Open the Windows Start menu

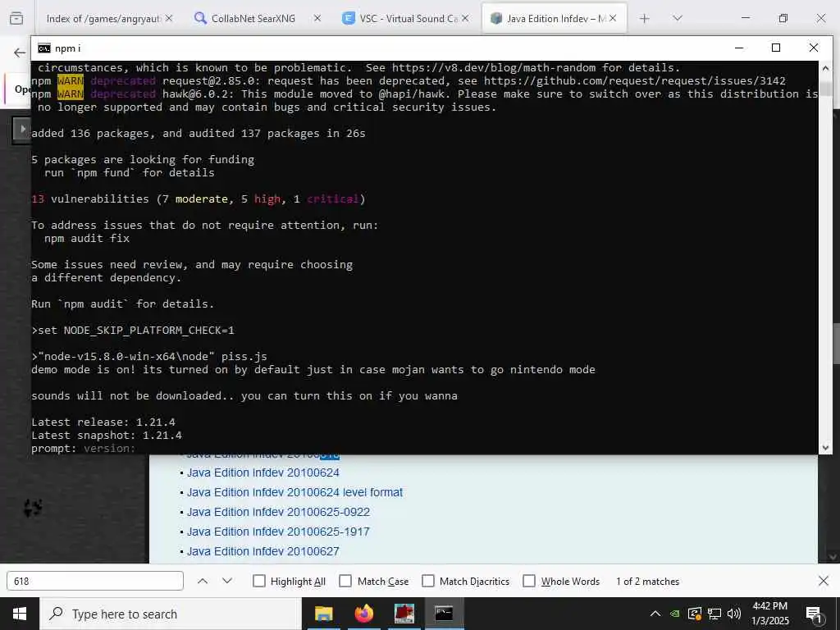tap(20, 614)
